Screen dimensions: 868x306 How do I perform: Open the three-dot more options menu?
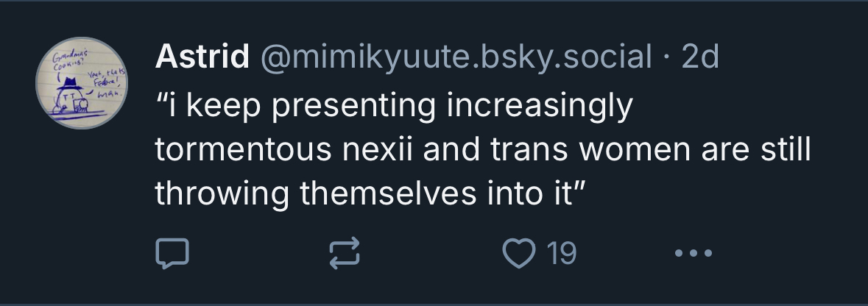click(x=693, y=254)
